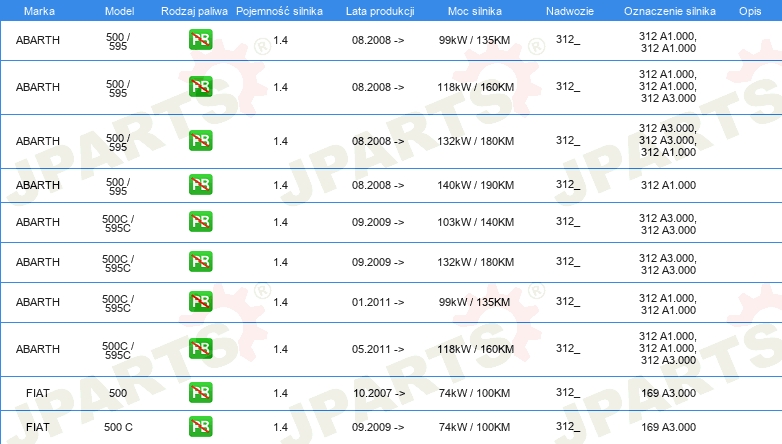Click the Pojemność silnika column header
Image resolution: width=782 pixels, height=444 pixels.
point(279,11)
